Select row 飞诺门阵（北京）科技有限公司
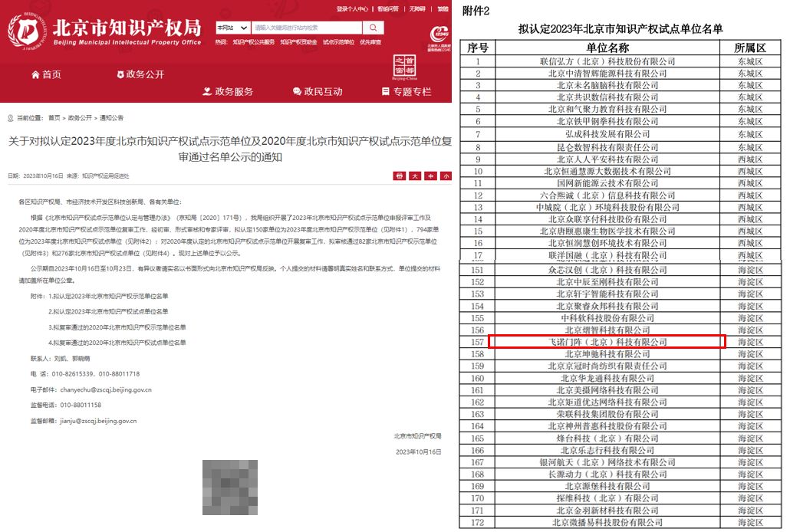This screenshot has height=532, width=790. click(x=620, y=342)
